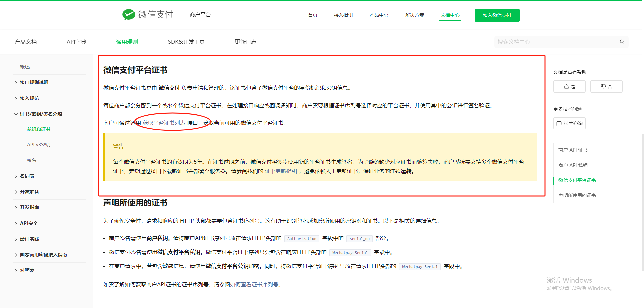644x308 pixels.
Task: Open 产品中心 top navigation item
Action: [379, 15]
